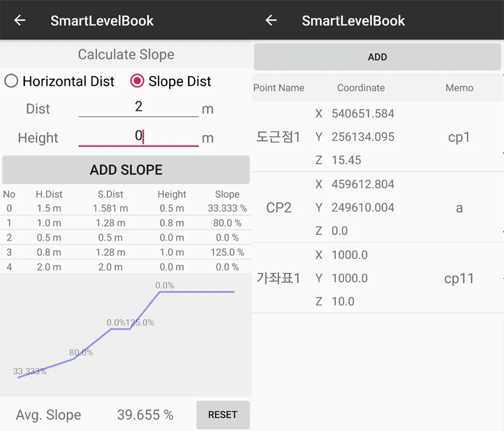Open point 가좌표1 entry
504x431 pixels.
377,278
